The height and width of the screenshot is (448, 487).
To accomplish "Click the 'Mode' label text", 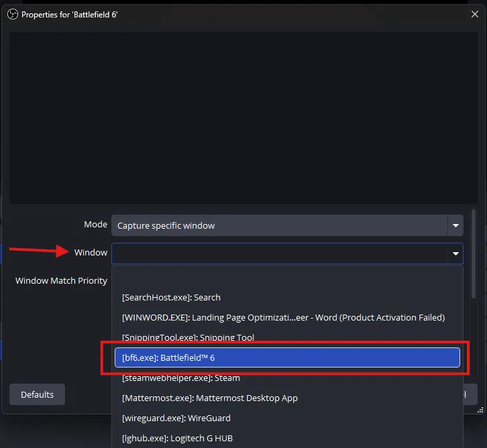I will pos(95,224).
